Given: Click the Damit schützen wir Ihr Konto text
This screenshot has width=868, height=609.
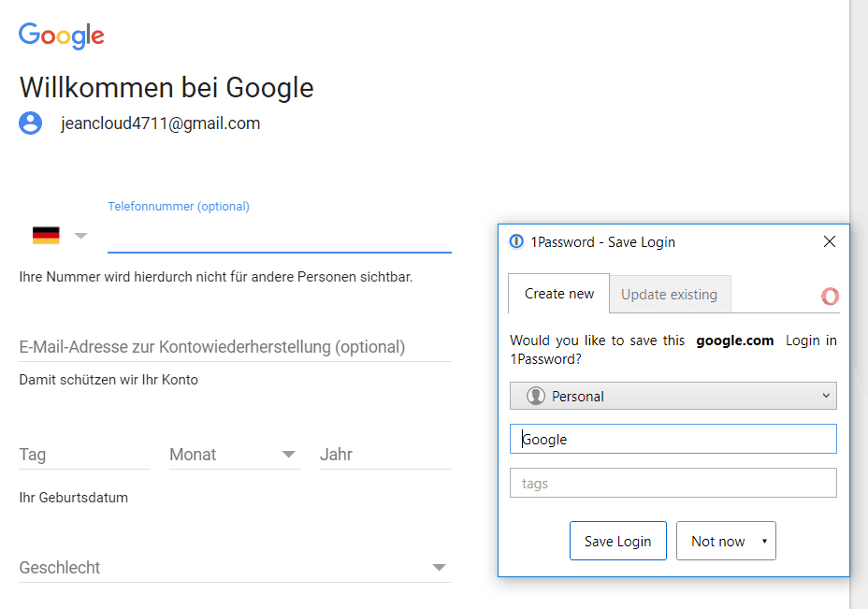Looking at the screenshot, I should tap(108, 380).
